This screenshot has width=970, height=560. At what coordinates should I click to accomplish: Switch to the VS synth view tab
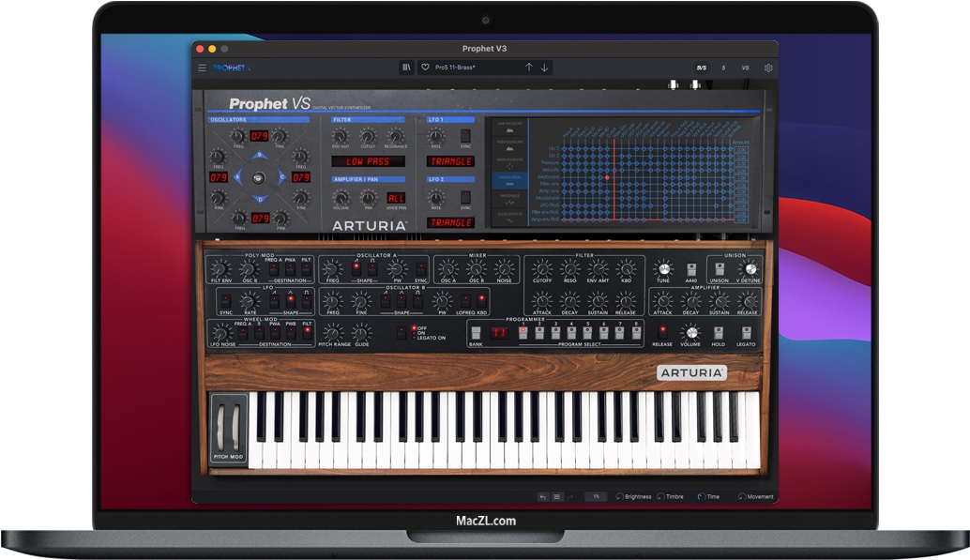coord(745,68)
